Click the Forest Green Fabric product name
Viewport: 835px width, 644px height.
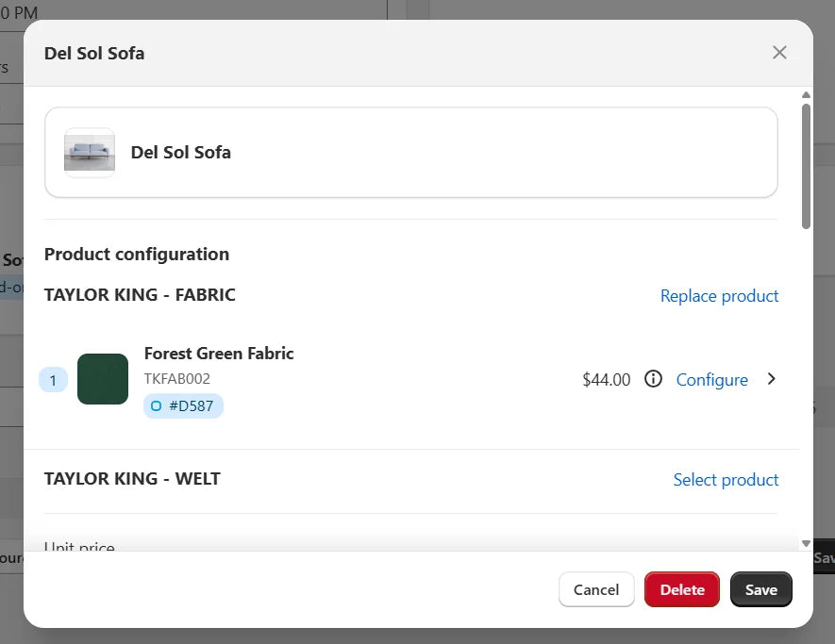(x=219, y=354)
